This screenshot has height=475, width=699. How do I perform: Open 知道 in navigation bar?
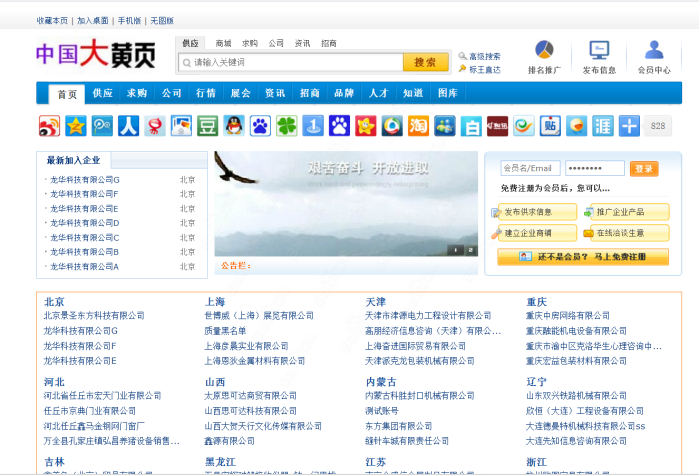[413, 93]
